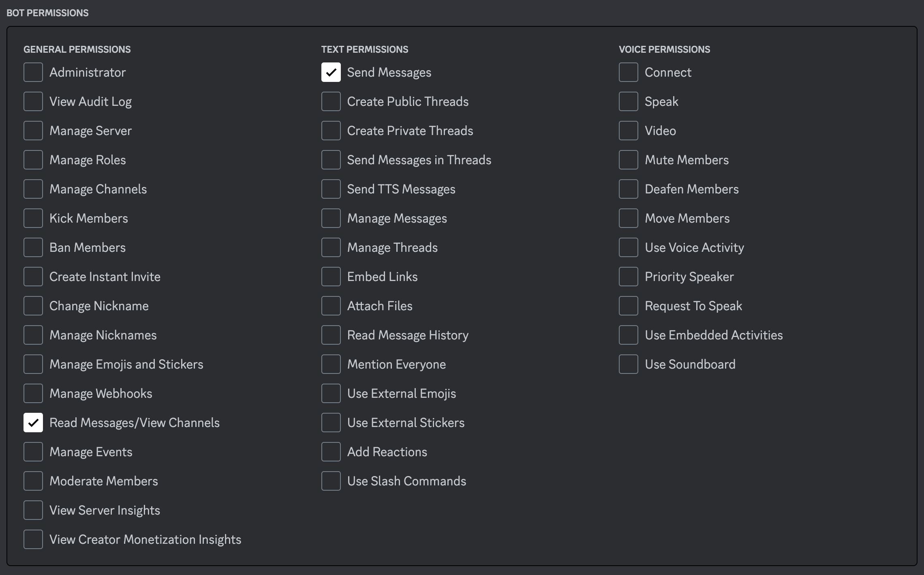This screenshot has width=924, height=575.
Task: Tick the Mention Everyone checkbox
Action: (331, 364)
